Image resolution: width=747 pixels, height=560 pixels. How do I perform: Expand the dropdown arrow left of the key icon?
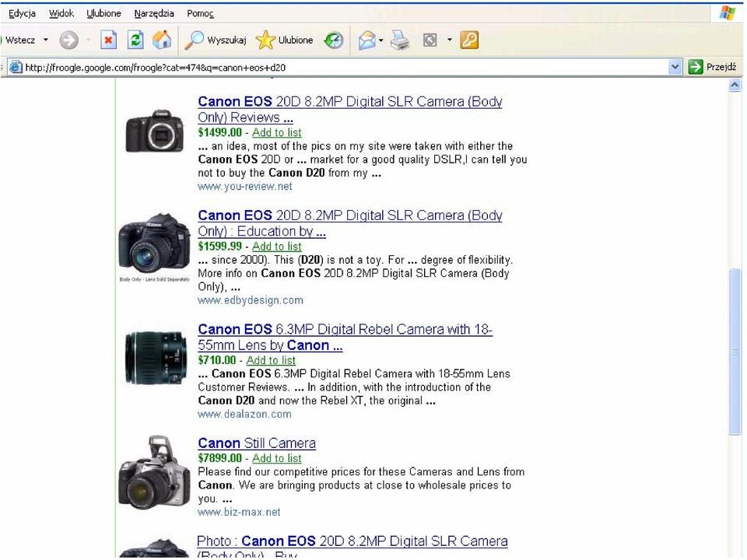[x=449, y=40]
